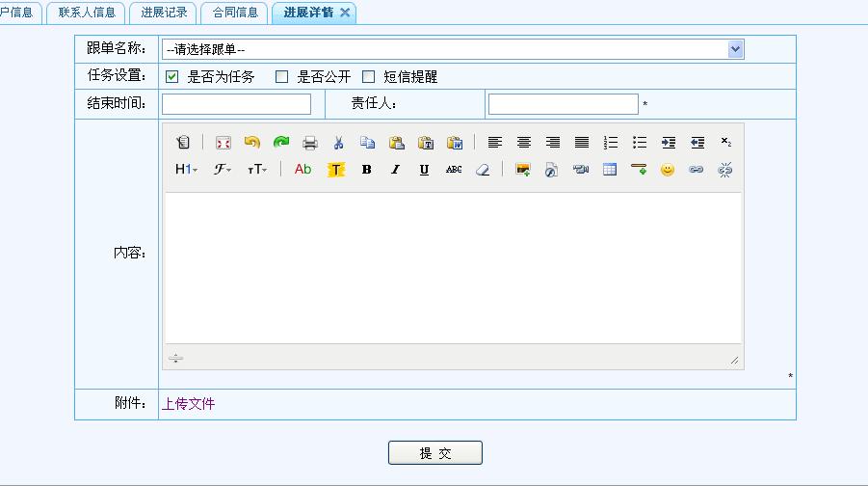The width and height of the screenshot is (868, 486).
Task: Enable the 是否公开 checkbox
Action: 282,77
